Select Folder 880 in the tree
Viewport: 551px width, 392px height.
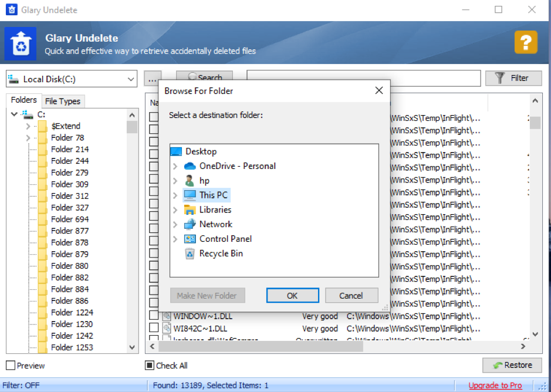click(x=70, y=266)
